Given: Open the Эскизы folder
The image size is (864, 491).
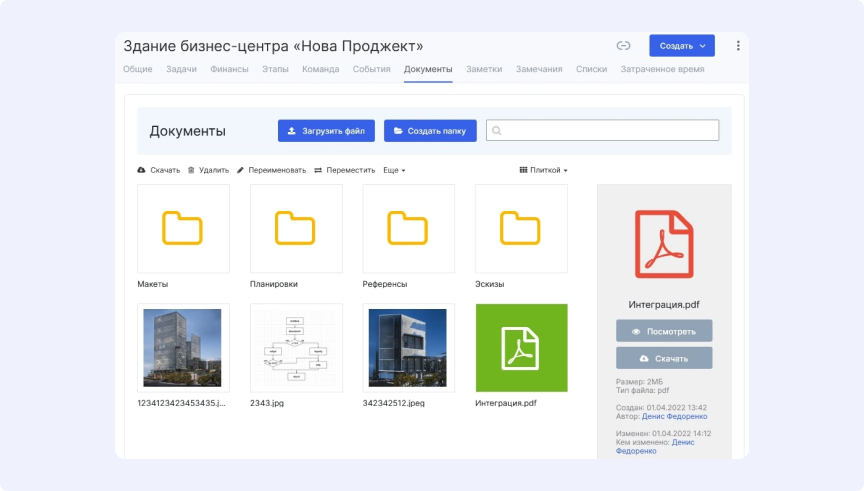Looking at the screenshot, I should click(521, 229).
